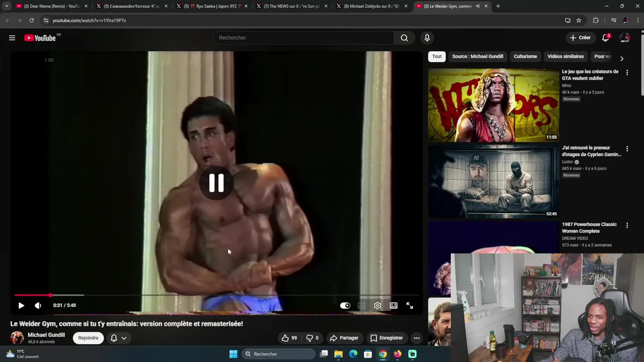The width and height of the screenshot is (644, 362).
Task: Open File Explorer from the taskbar
Action: tap(339, 354)
